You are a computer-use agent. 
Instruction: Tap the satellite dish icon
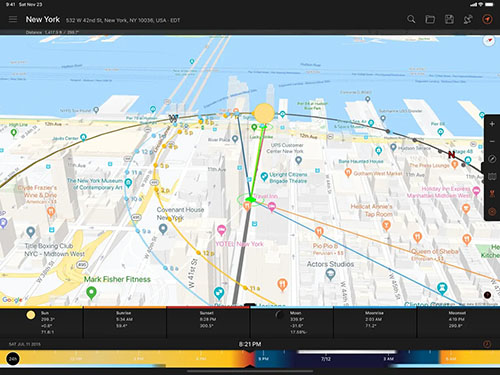click(468, 19)
